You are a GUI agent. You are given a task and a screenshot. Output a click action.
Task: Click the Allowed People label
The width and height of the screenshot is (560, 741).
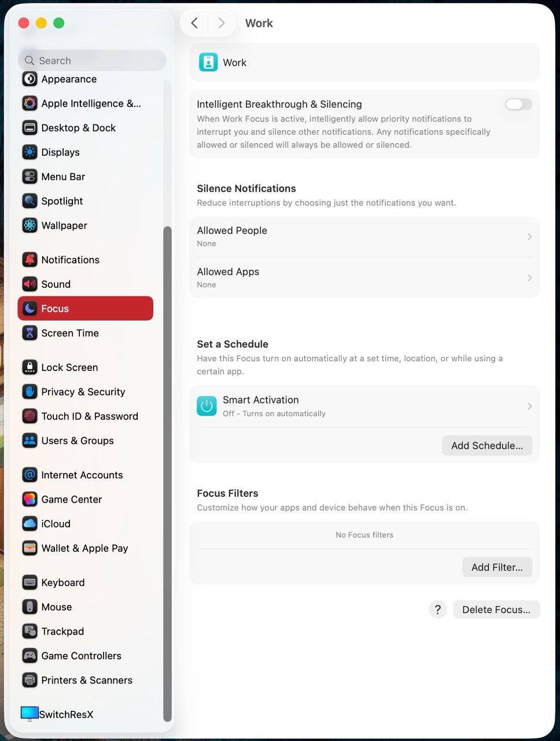coord(232,230)
